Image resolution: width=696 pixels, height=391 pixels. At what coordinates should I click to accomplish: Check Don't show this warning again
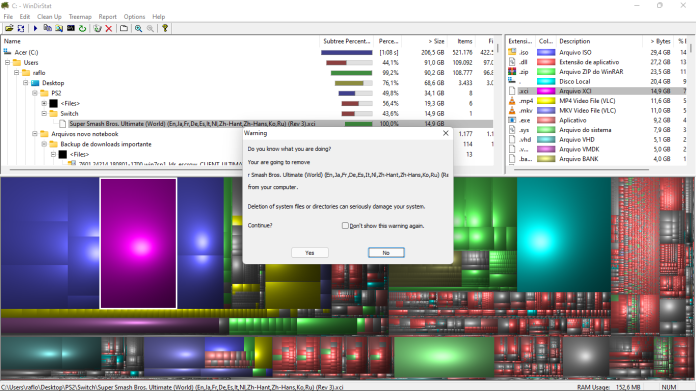[345, 225]
